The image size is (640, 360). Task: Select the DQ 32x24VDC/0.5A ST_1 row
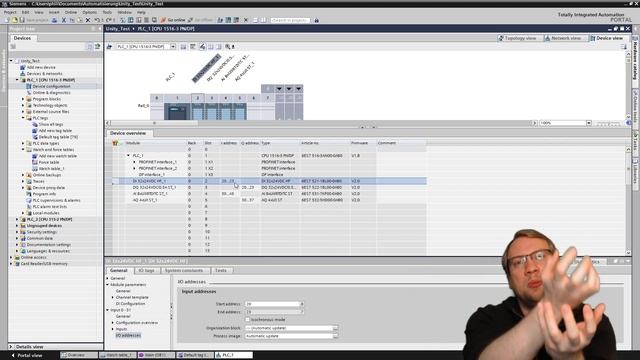pyautogui.click(x=269, y=187)
